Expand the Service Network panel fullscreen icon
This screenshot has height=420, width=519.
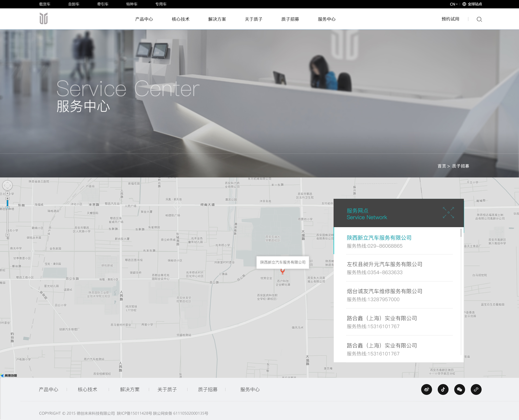point(448,213)
